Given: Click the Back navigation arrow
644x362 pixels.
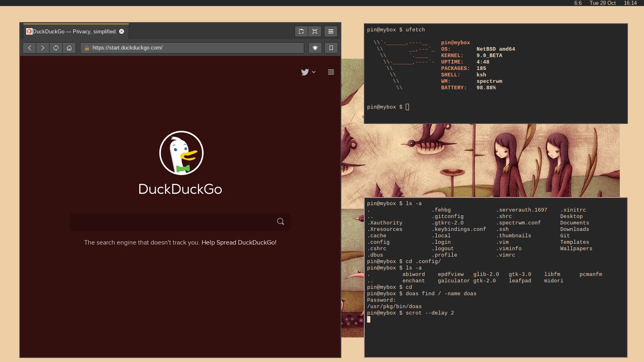Looking at the screenshot, I should (x=29, y=47).
